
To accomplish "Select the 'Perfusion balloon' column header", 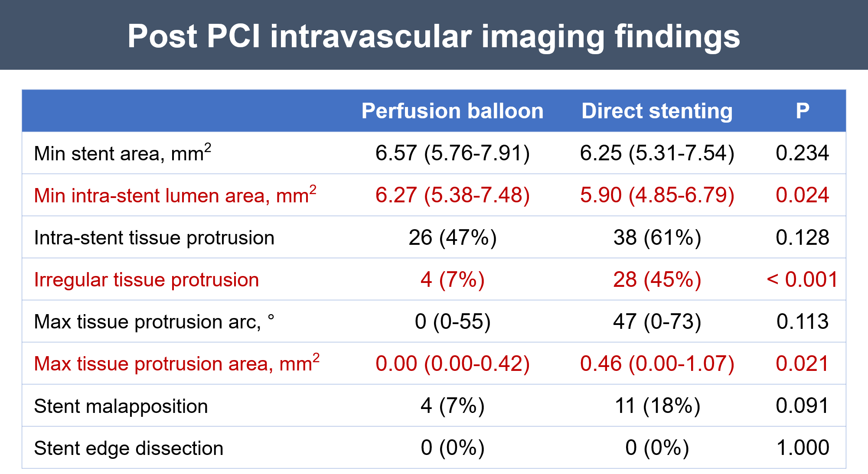I will pyautogui.click(x=452, y=111).
